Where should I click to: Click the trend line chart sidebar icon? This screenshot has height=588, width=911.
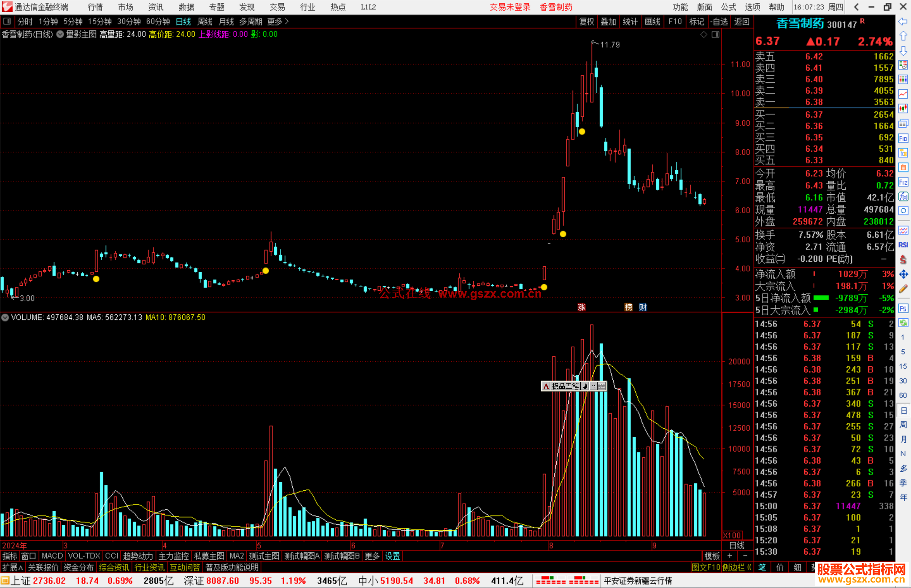[903, 94]
